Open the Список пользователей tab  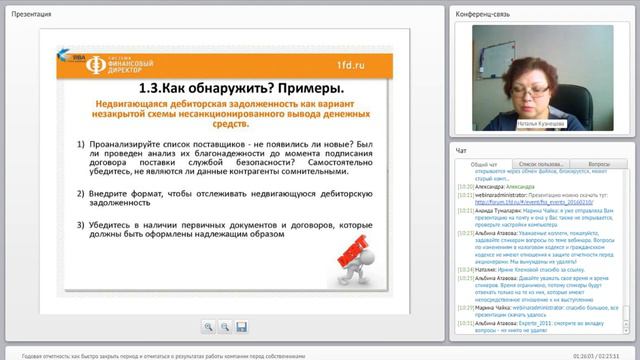(x=541, y=164)
